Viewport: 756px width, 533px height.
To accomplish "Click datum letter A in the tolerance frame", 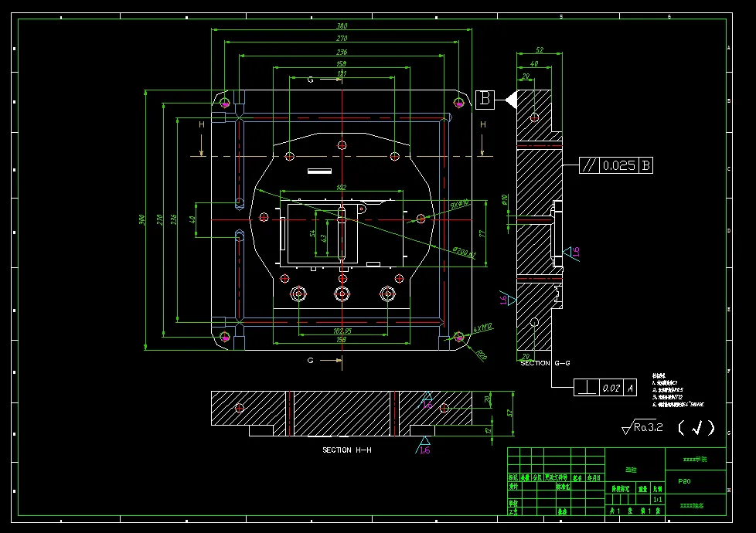I will [630, 388].
